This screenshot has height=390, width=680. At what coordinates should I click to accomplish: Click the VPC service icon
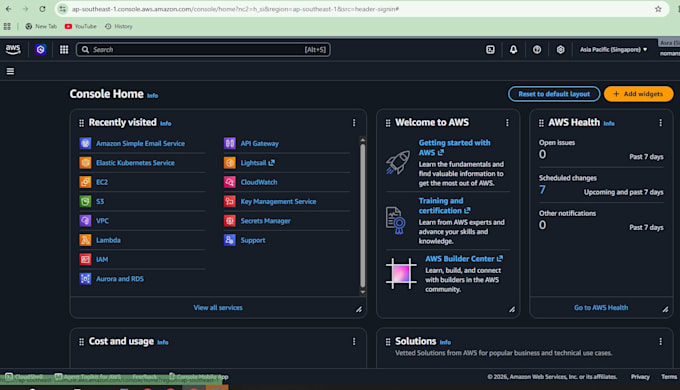pos(85,220)
